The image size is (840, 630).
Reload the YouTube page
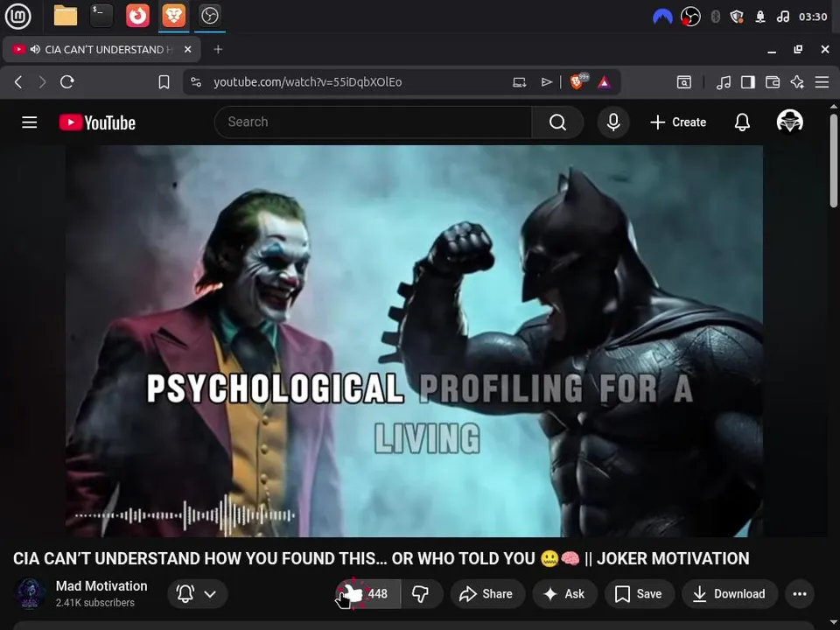click(x=67, y=82)
